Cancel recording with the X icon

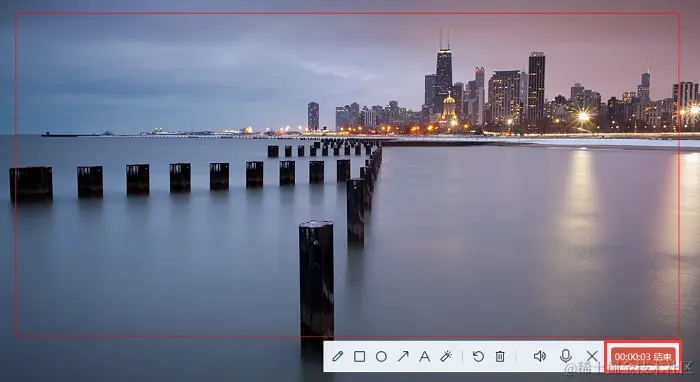[x=592, y=356]
